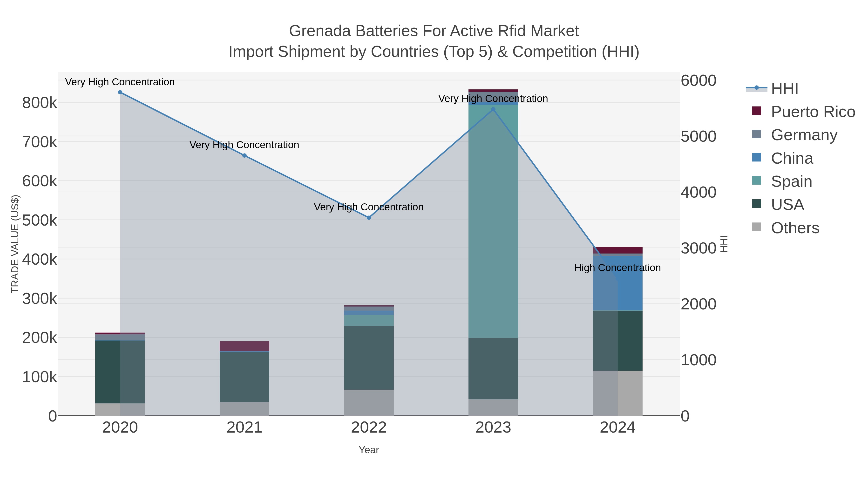Image resolution: width=868 pixels, height=488 pixels.
Task: Click the 2020 HHI data point
Action: point(120,92)
